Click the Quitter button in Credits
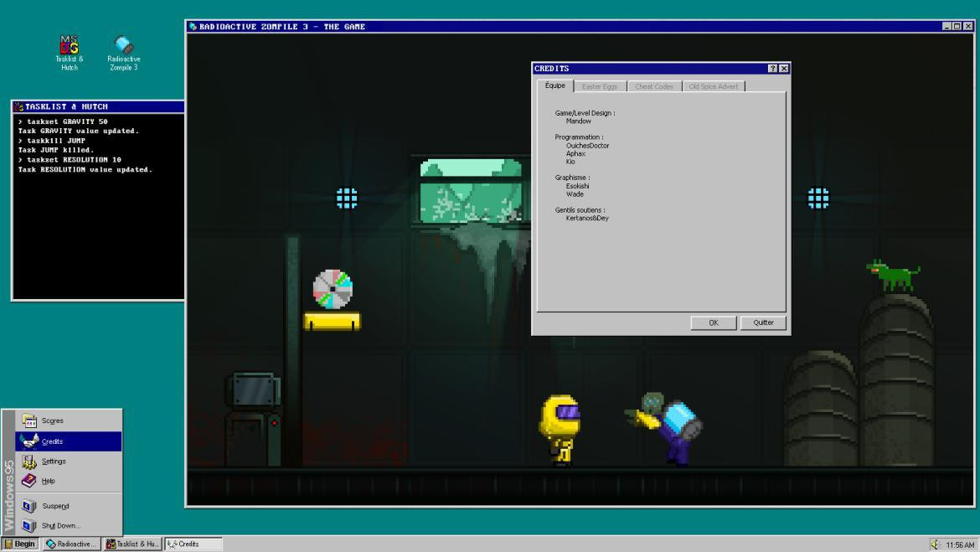Viewport: 980px width, 552px height. tap(763, 322)
